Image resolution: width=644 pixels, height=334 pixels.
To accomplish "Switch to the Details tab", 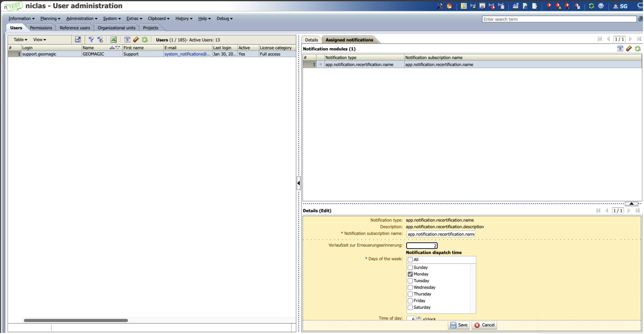I will [x=311, y=40].
